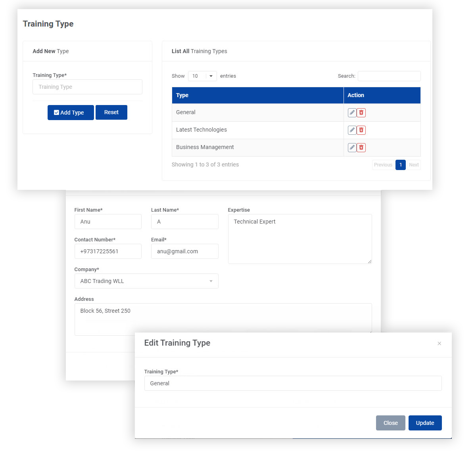Expand the Company dropdown ABC Trading WLL

[146, 281]
